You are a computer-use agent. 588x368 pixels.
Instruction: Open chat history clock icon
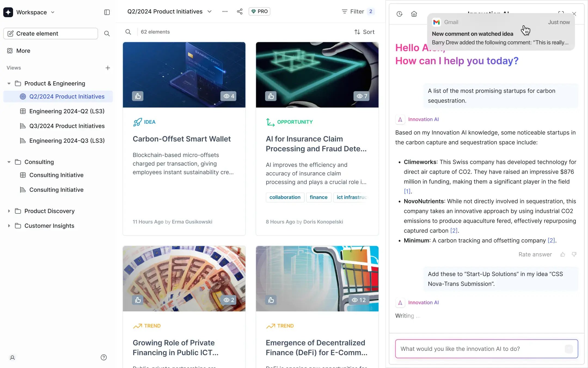(x=399, y=14)
